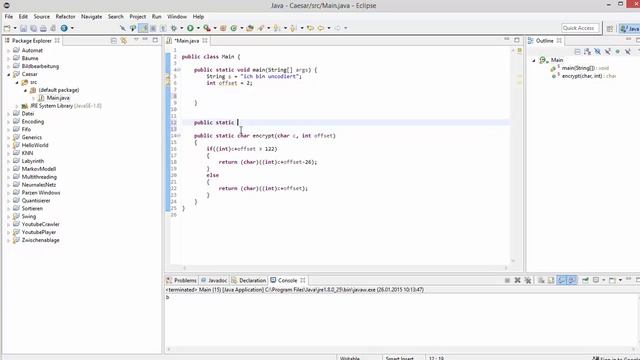Click the Back navigation arrow icon

[x=321, y=28]
